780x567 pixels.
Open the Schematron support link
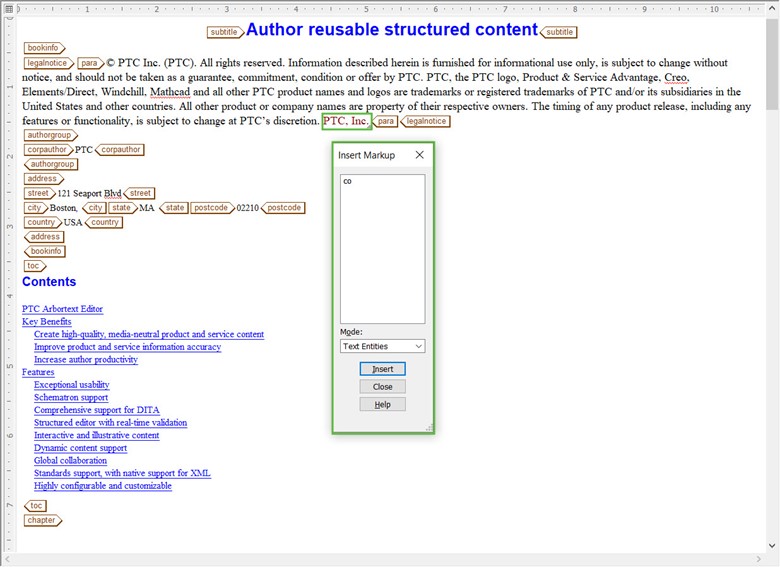pyautogui.click(x=71, y=397)
